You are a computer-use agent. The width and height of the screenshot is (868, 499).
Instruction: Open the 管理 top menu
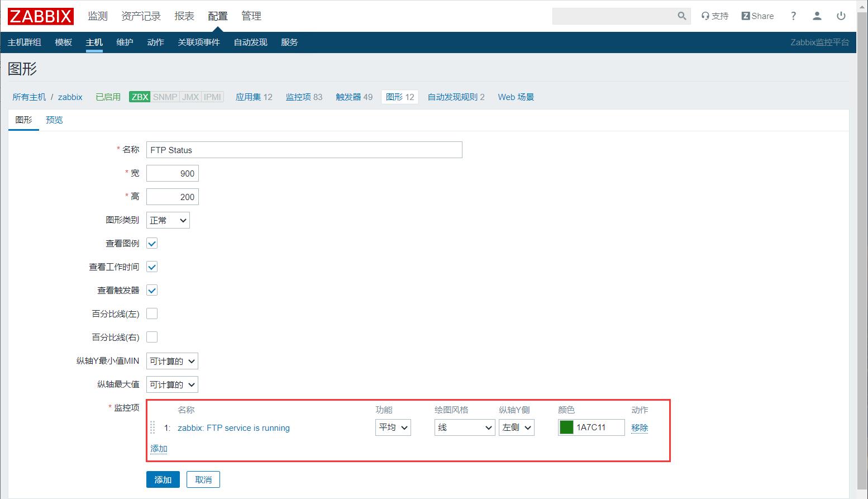pyautogui.click(x=251, y=16)
